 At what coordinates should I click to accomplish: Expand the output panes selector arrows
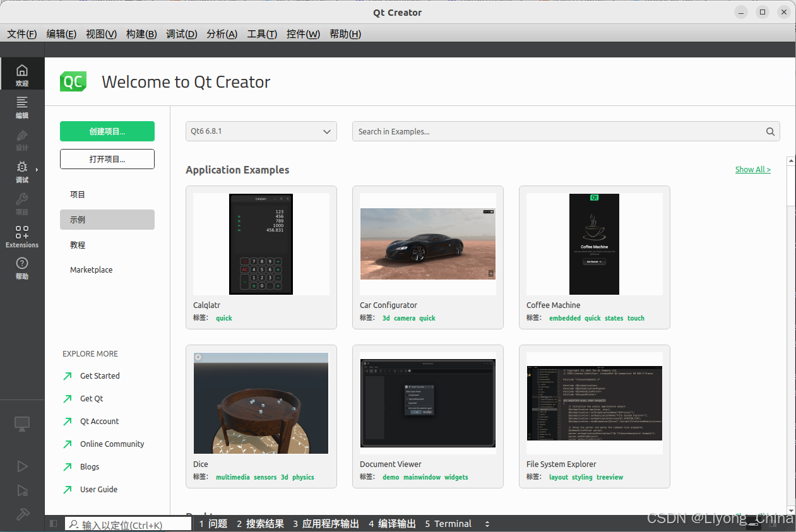pyautogui.click(x=487, y=524)
